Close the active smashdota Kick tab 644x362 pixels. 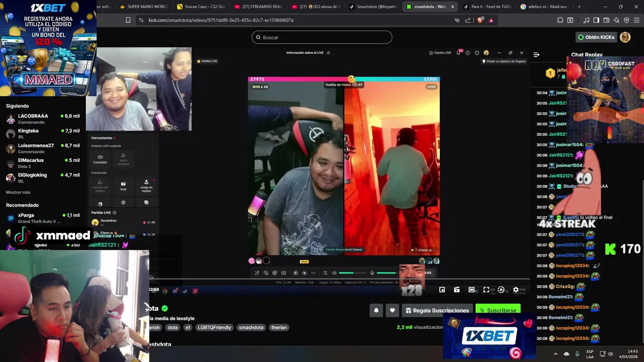pos(452,7)
